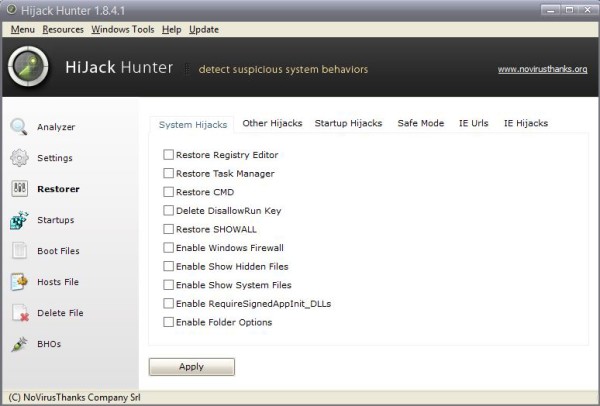The height and width of the screenshot is (406, 600).
Task: Open the Update menu
Action: 204,29
